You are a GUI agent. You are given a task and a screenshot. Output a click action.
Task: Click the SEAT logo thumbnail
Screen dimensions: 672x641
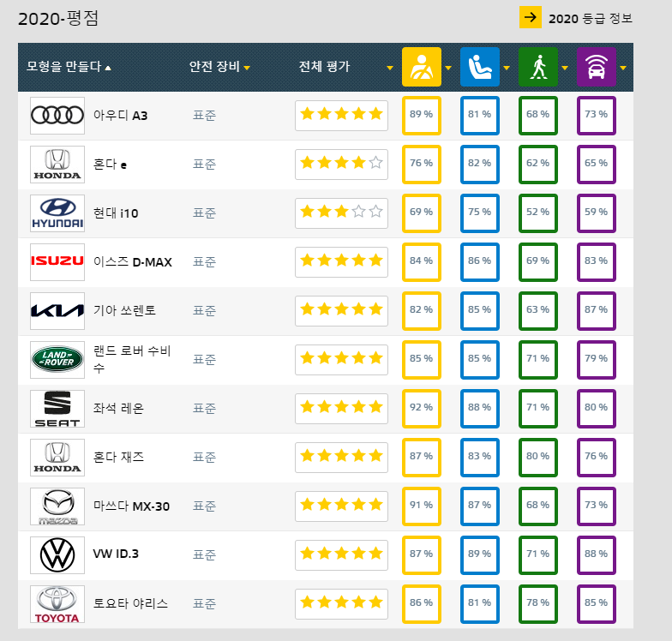(57, 409)
